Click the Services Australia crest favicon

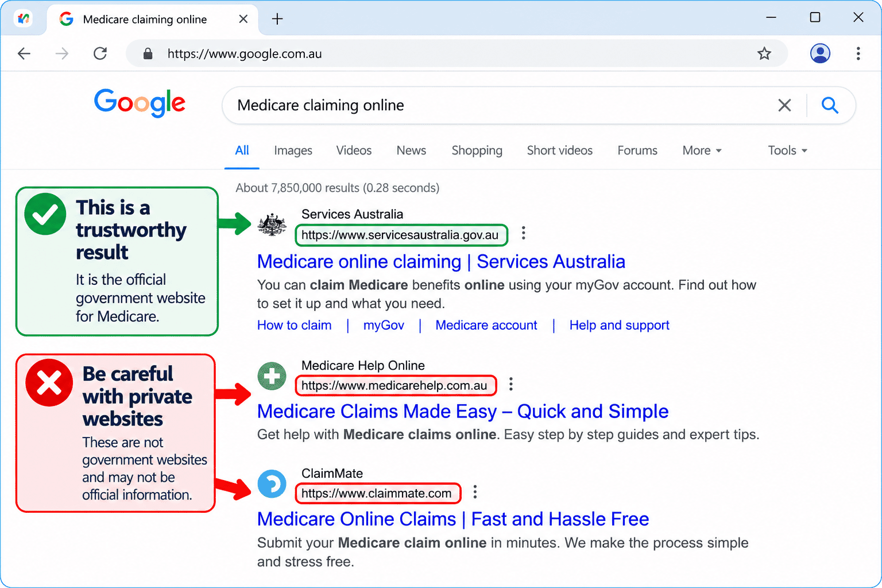(272, 225)
